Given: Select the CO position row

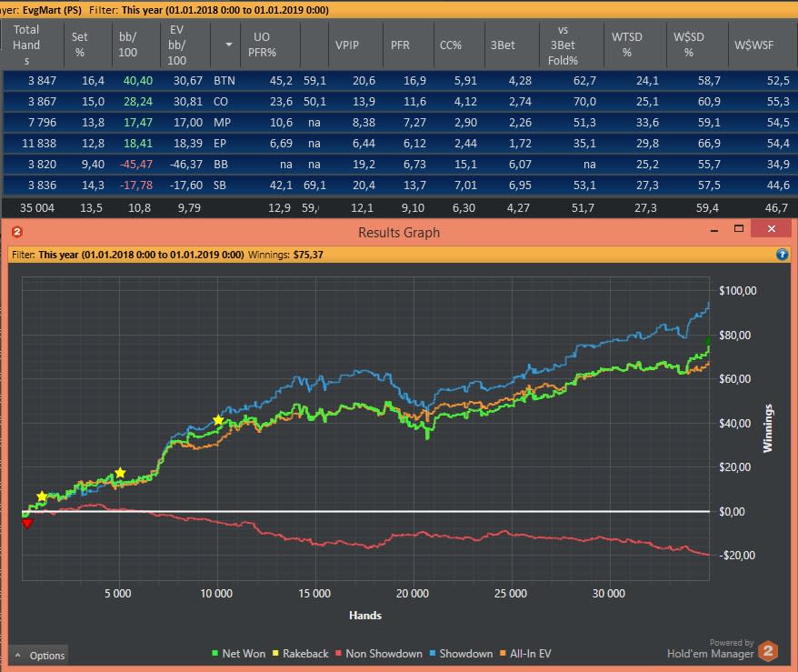Looking at the screenshot, I should point(399,101).
